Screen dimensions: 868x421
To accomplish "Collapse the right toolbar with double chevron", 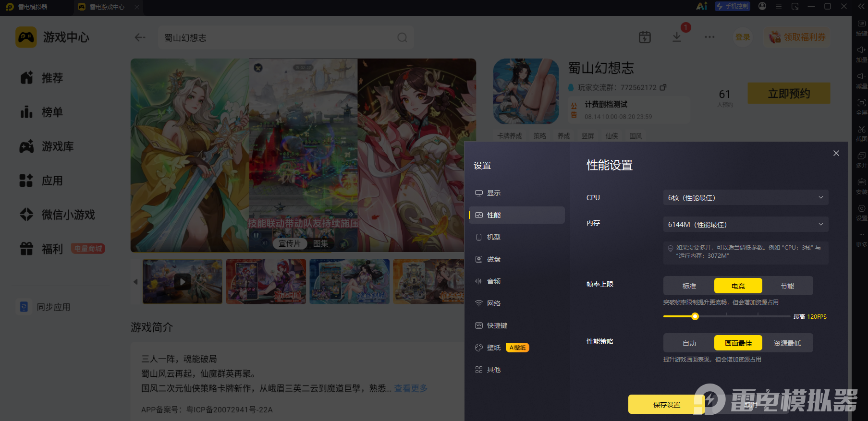I will click(861, 6).
